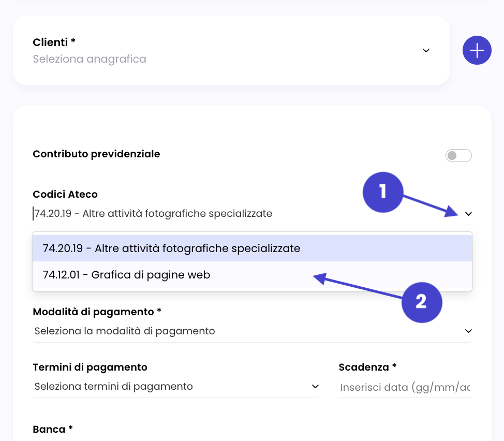This screenshot has width=504, height=441.
Task: Focus the Scadenza date input field
Action: tap(405, 387)
